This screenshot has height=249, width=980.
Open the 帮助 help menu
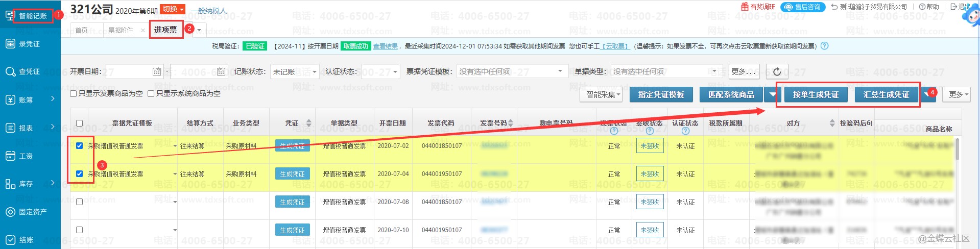[x=929, y=7]
